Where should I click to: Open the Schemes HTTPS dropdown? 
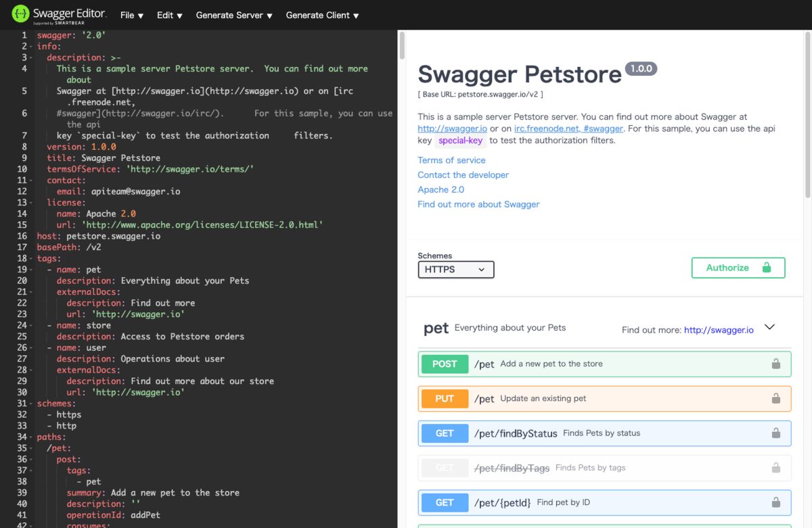pyautogui.click(x=456, y=269)
